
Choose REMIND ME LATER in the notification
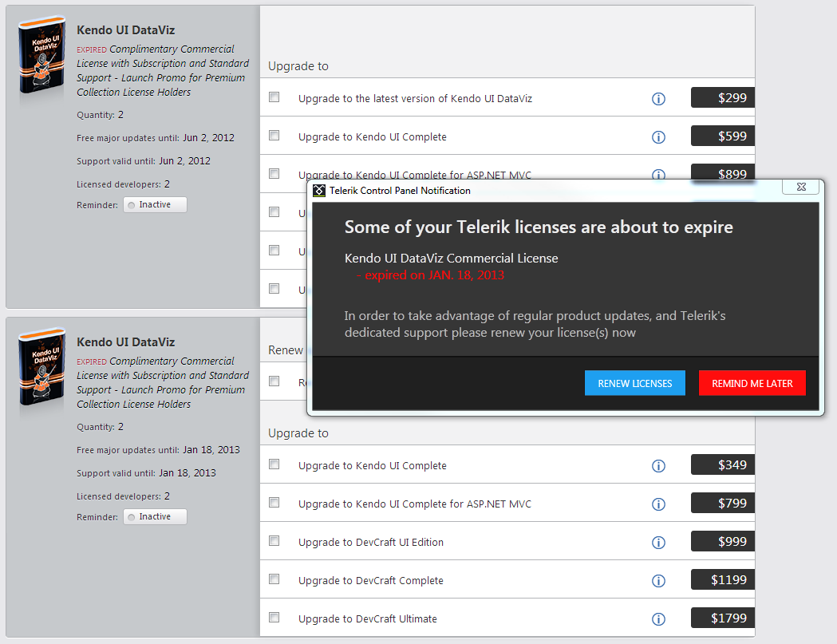click(x=752, y=383)
